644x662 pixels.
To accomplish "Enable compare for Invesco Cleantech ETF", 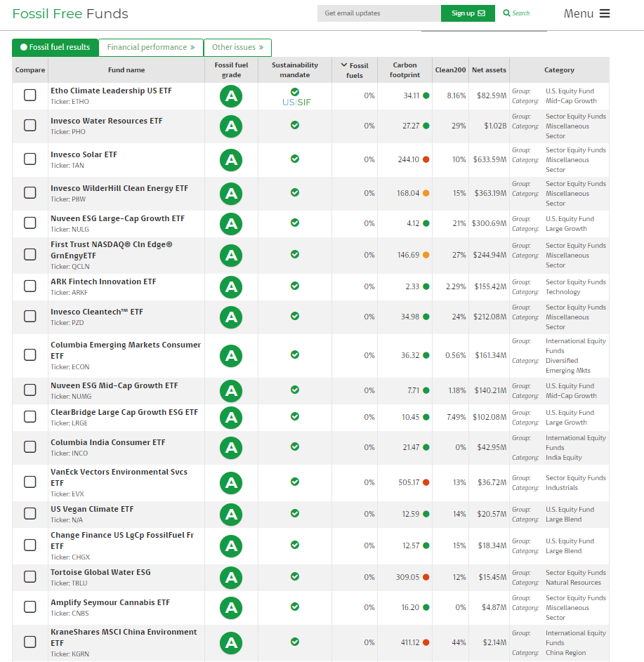I will click(30, 316).
